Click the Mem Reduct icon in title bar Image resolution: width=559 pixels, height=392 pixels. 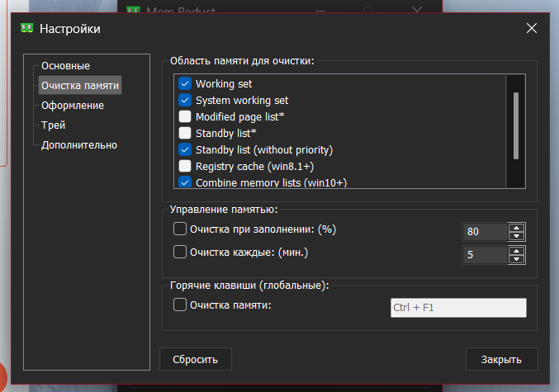coord(27,29)
